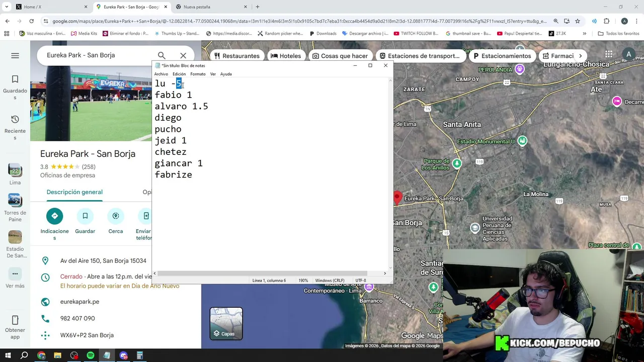Viewport: 644px width, 362px height.
Task: Open Chrome three-dot menu
Action: coord(637,21)
